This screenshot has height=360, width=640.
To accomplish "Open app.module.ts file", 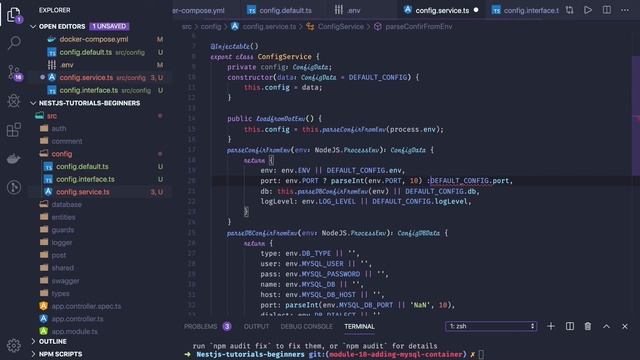I will point(74,331).
